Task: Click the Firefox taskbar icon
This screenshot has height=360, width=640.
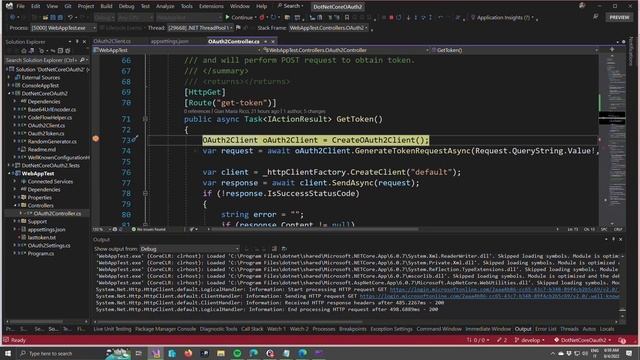Action: point(188,353)
